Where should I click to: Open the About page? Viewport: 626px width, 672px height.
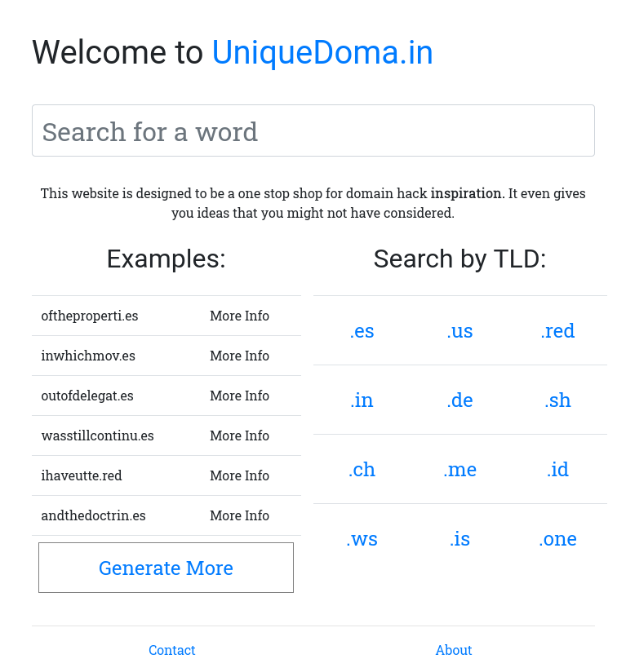(454, 650)
